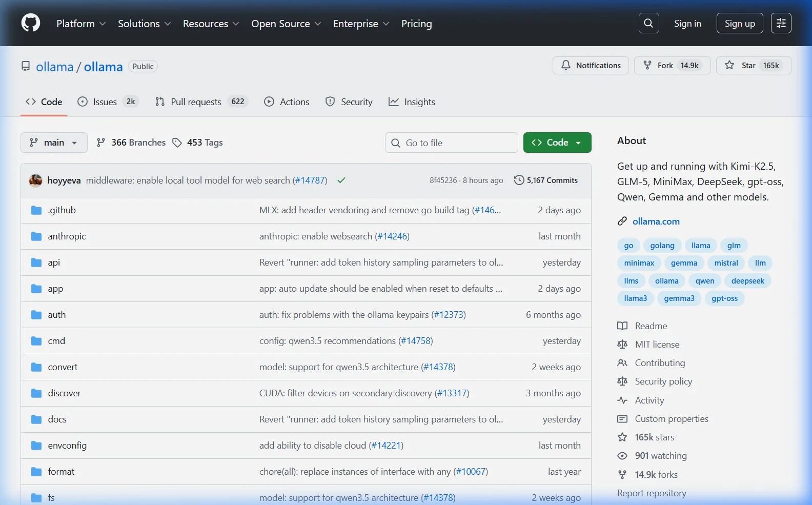Screen dimensions: 812x505
Task: Click the hoyyeva author name
Action: coord(64,180)
